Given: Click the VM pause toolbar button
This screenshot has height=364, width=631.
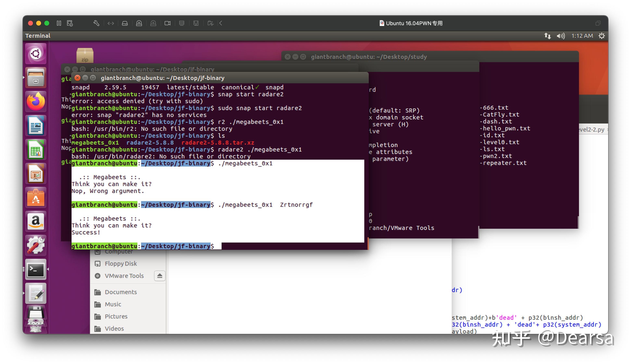Looking at the screenshot, I should [59, 23].
